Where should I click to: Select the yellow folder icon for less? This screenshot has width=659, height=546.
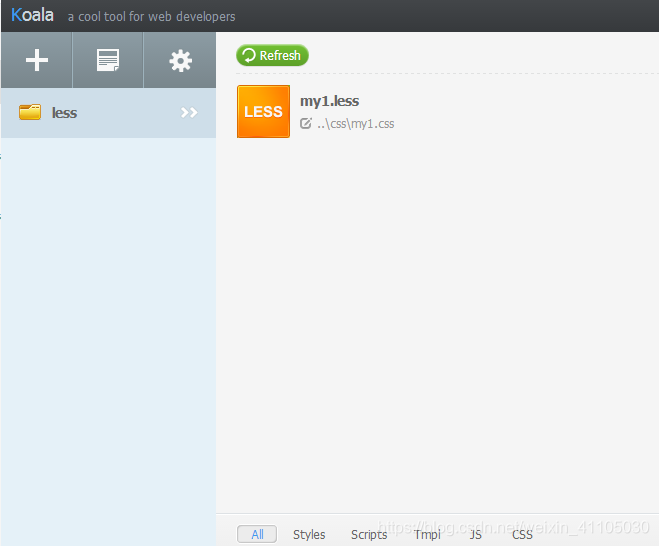tap(30, 112)
